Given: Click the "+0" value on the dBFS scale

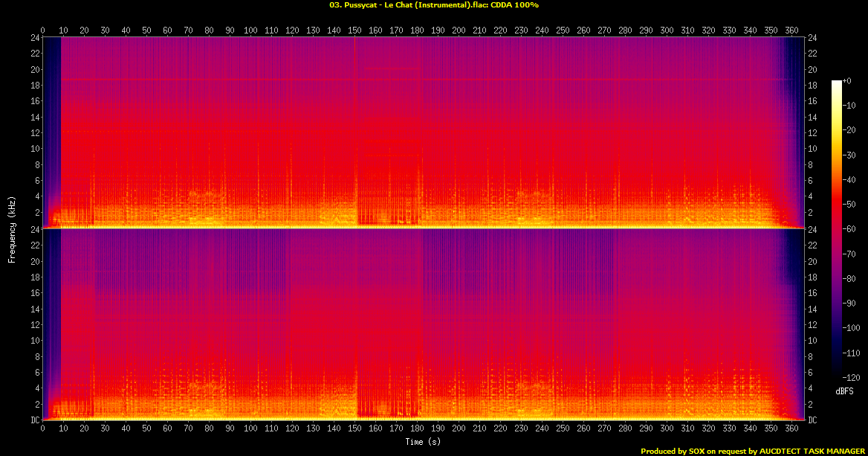Looking at the screenshot, I should 847,81.
